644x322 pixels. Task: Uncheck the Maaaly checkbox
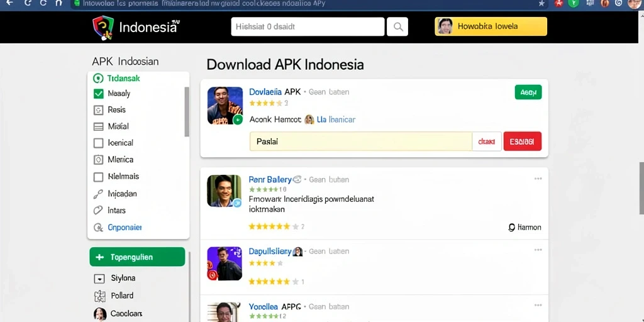(99, 94)
